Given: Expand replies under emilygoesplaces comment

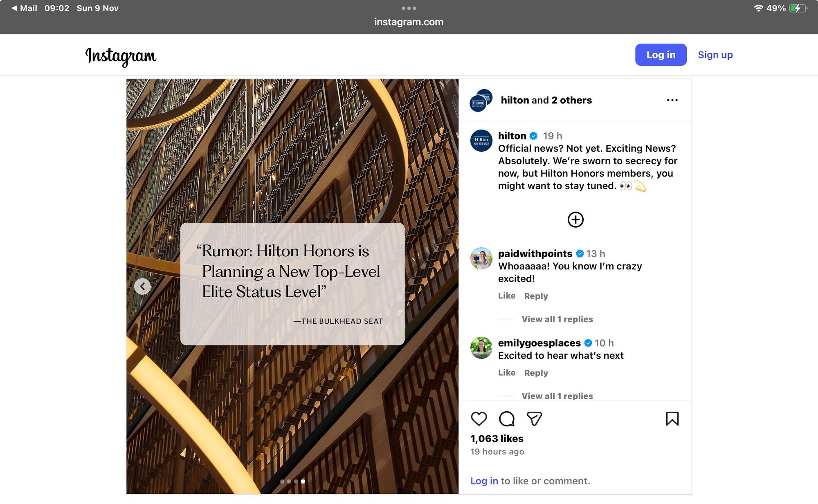Looking at the screenshot, I should coord(557,396).
